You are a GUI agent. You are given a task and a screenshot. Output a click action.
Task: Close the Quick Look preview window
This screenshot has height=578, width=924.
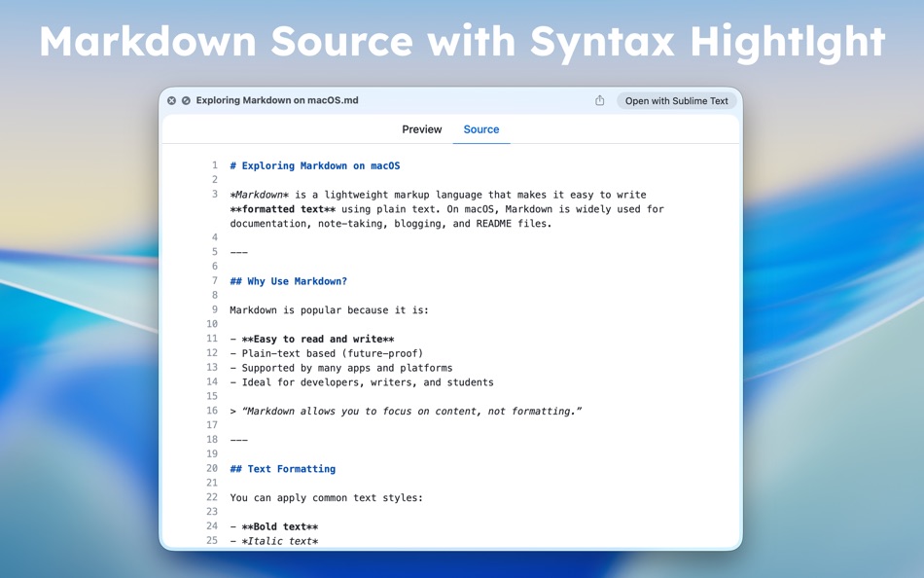pos(170,99)
